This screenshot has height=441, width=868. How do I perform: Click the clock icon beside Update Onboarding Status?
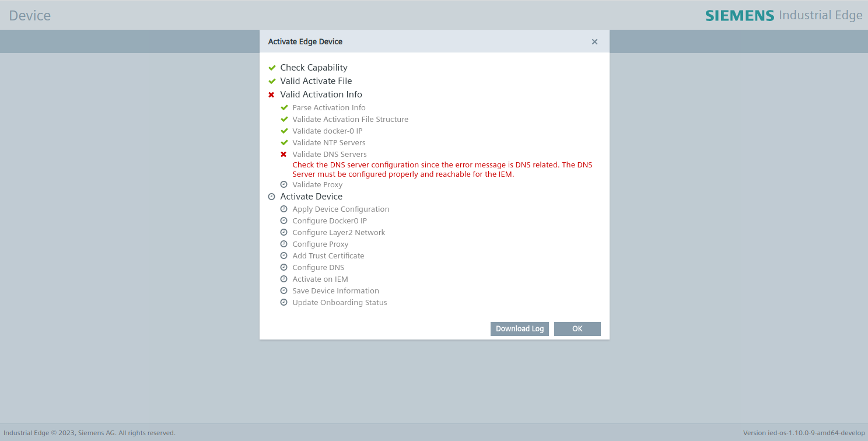click(x=284, y=302)
